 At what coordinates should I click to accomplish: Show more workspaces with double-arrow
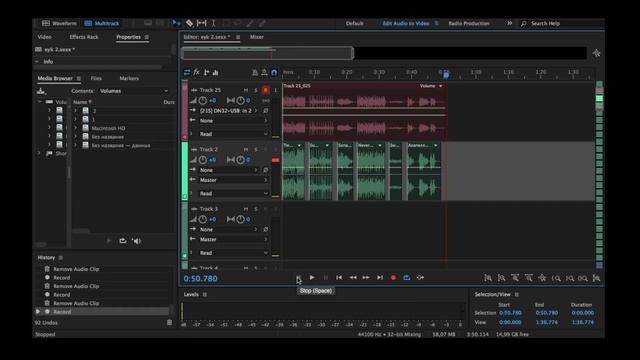509,23
